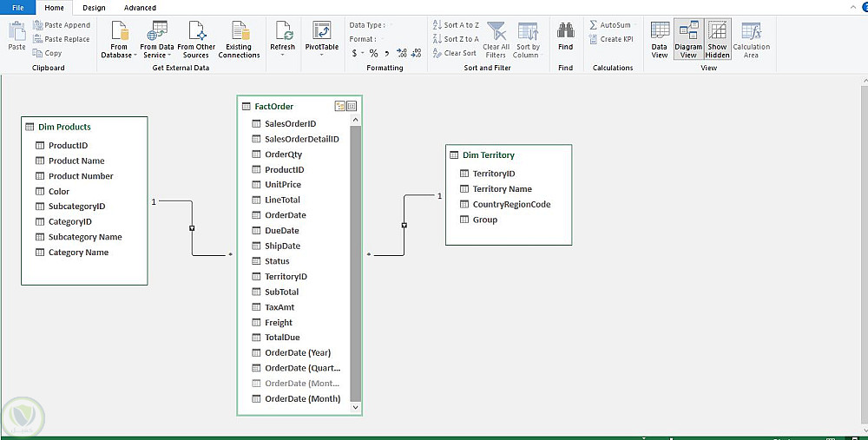This screenshot has height=440, width=868.
Task: Click Clear Sort
Action: click(x=455, y=53)
